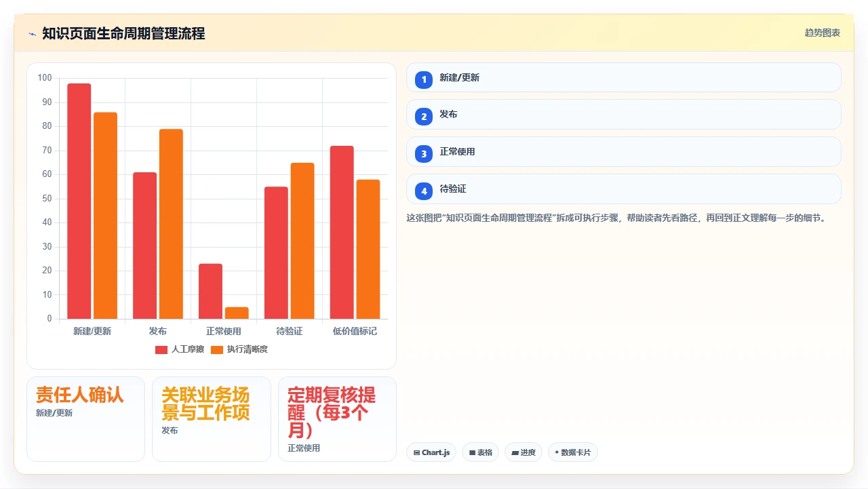Image resolution: width=868 pixels, height=489 pixels.
Task: Click the 趋势图表 label in header
Action: point(823,33)
